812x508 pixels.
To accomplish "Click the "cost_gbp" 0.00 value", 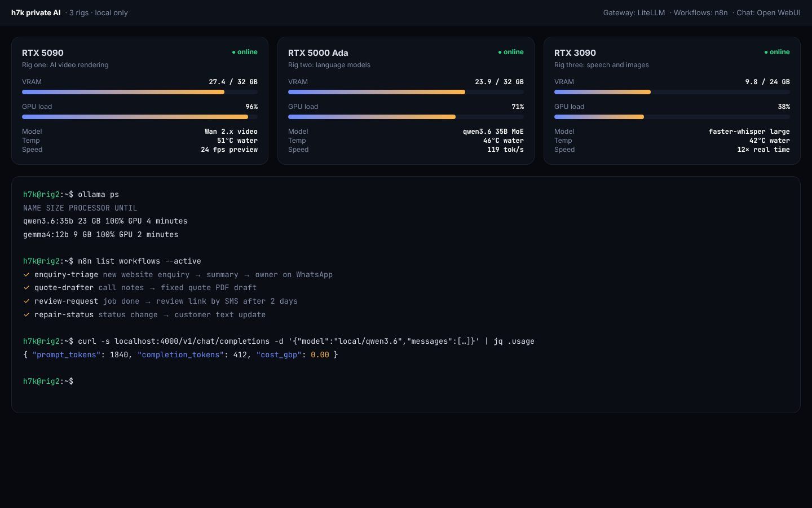I will pyautogui.click(x=320, y=355).
